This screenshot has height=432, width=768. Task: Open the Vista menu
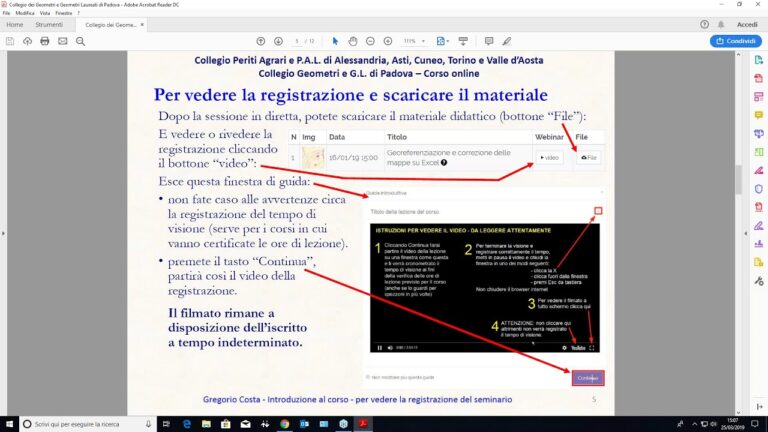point(45,13)
